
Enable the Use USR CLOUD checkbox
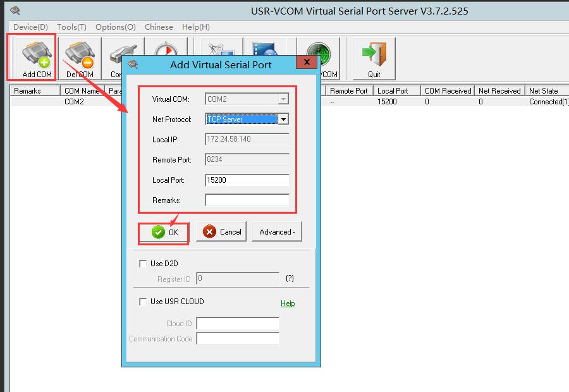(x=143, y=302)
